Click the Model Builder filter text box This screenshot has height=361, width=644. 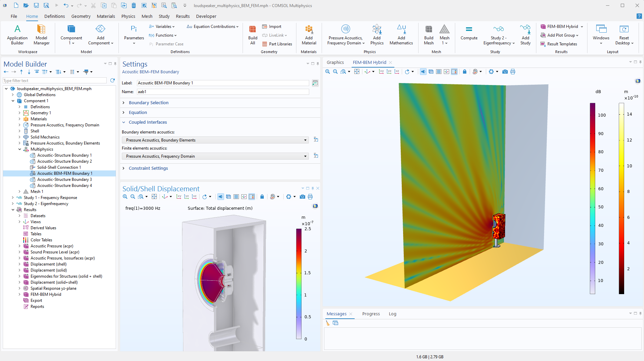click(x=55, y=81)
